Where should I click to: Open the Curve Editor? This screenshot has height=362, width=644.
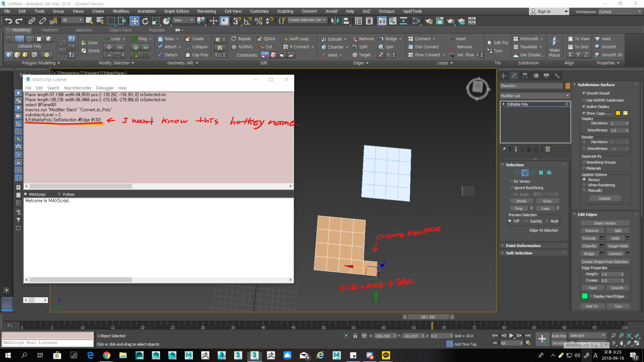point(393,21)
